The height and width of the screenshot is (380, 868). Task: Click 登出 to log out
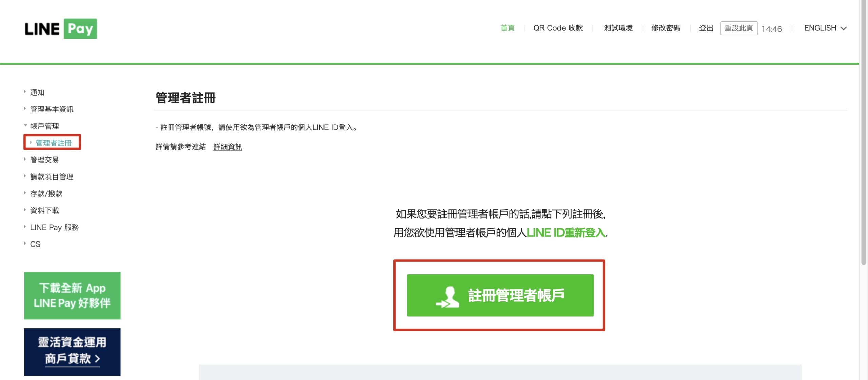(x=706, y=28)
